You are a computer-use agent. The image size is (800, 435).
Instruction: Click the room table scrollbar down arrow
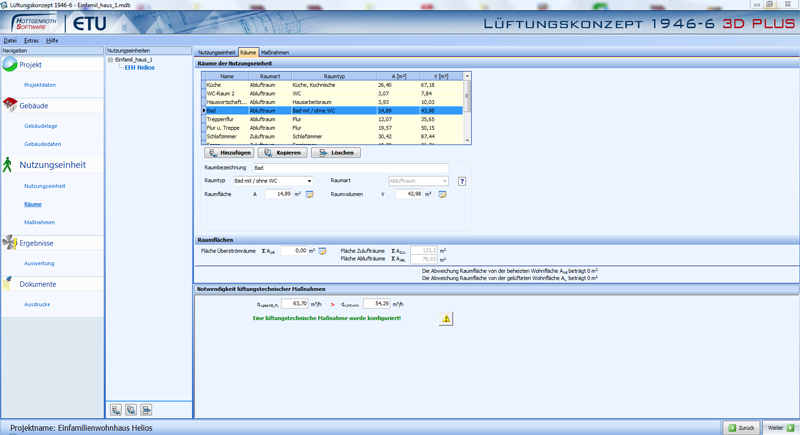pyautogui.click(x=467, y=140)
